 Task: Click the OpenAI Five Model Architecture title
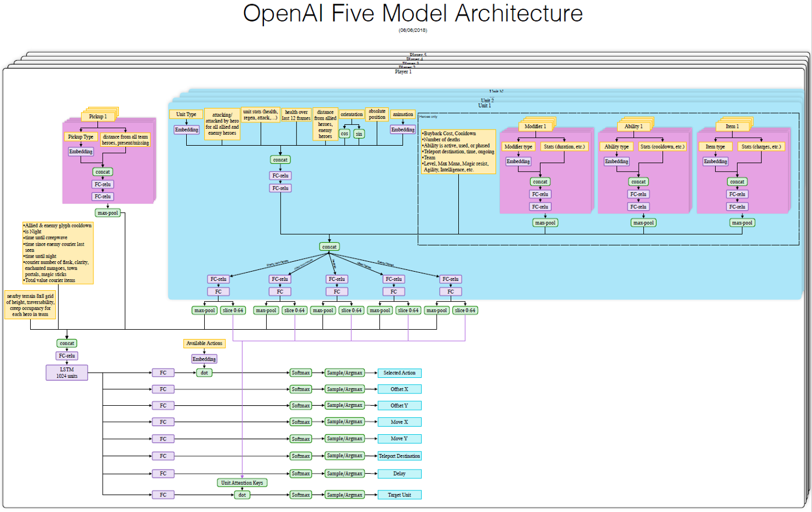(413, 13)
